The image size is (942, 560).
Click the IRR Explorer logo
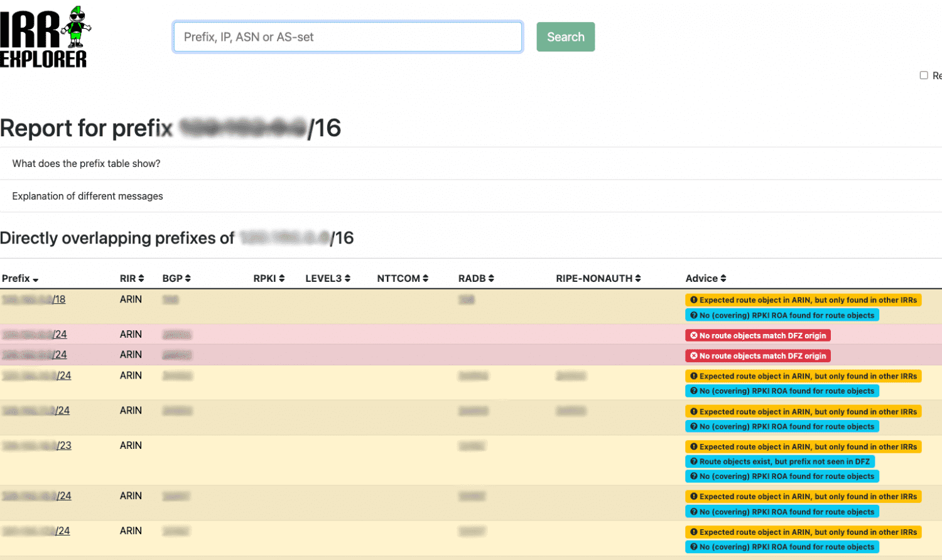coord(45,38)
